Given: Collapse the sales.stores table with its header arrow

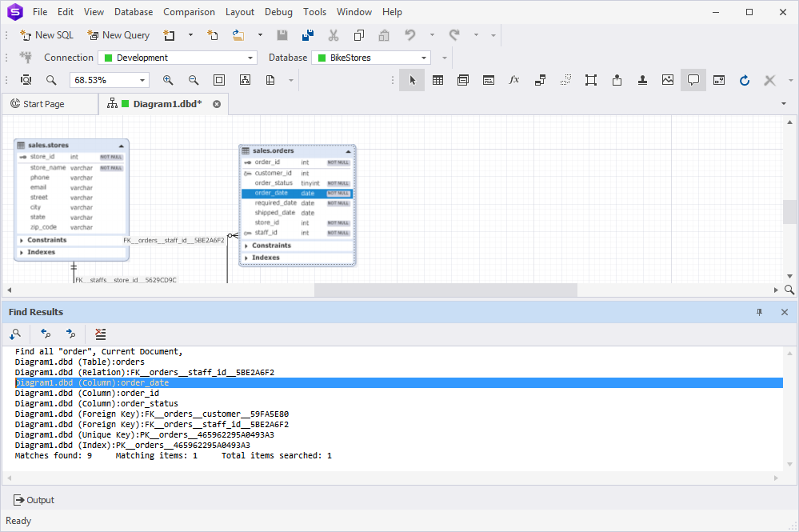Looking at the screenshot, I should [x=122, y=146].
